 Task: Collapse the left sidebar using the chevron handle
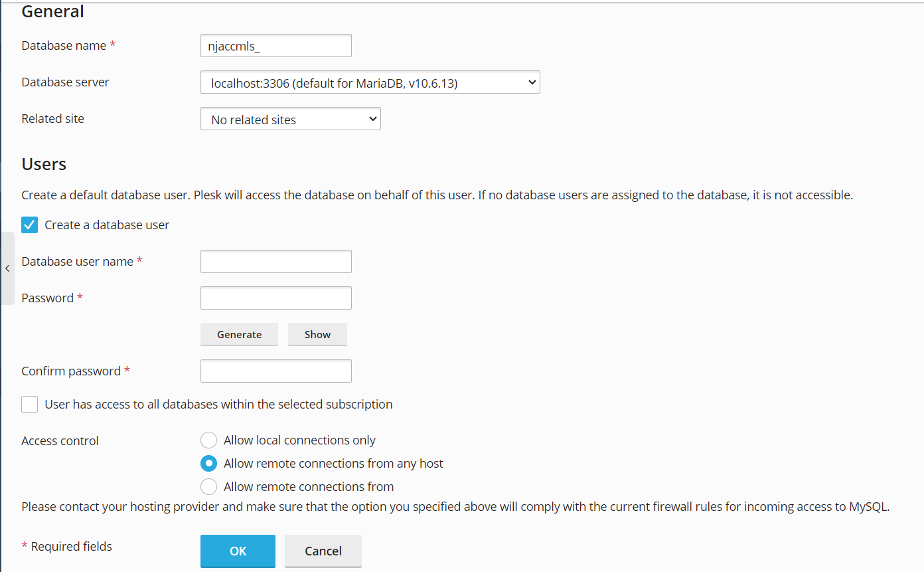[7, 268]
